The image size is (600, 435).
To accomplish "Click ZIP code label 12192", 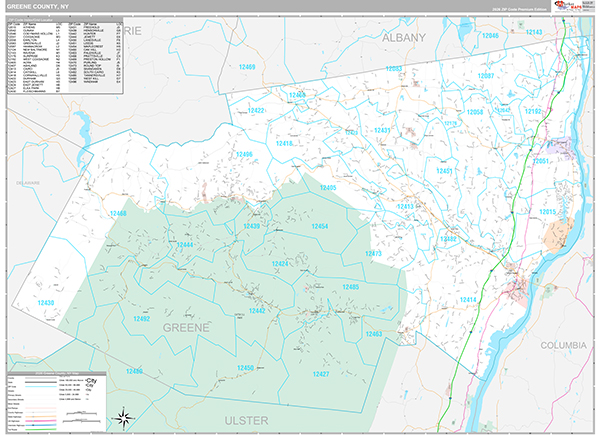I will (533, 111).
